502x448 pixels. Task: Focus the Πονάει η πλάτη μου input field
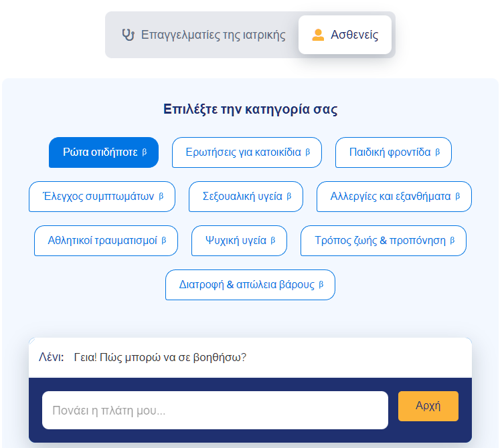[215, 411]
